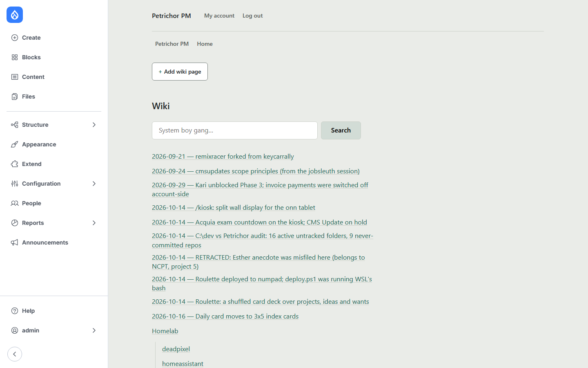Open the RETRACTED Esther anecdote entry
Viewport: 588px width, 368px height.
[x=258, y=262]
